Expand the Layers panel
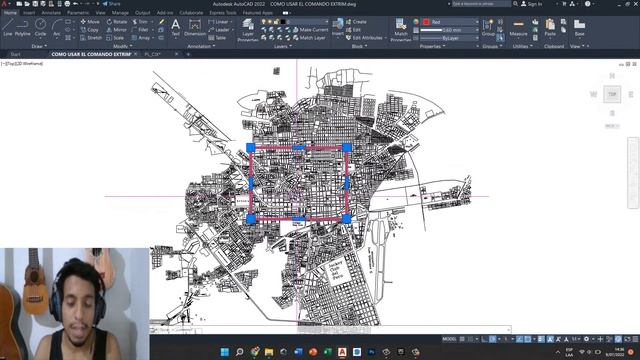Image resolution: width=640 pixels, height=360 pixels. coord(282,46)
